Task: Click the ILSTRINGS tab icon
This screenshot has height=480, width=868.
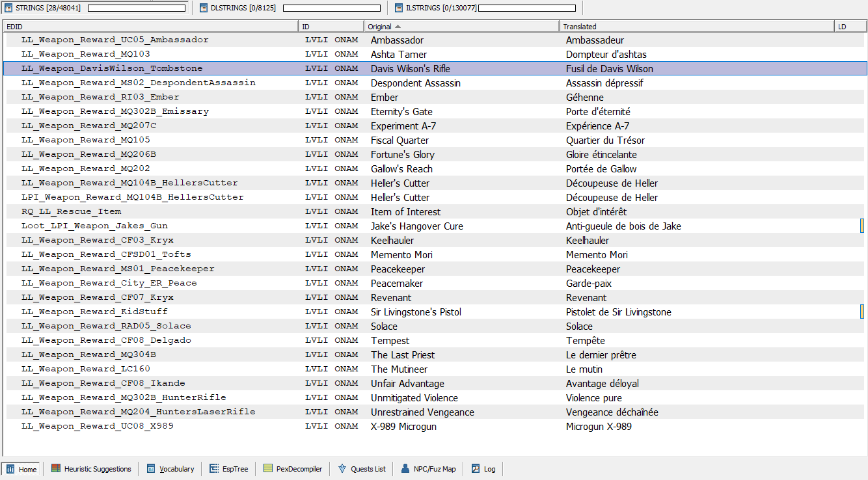Action: 399,8
